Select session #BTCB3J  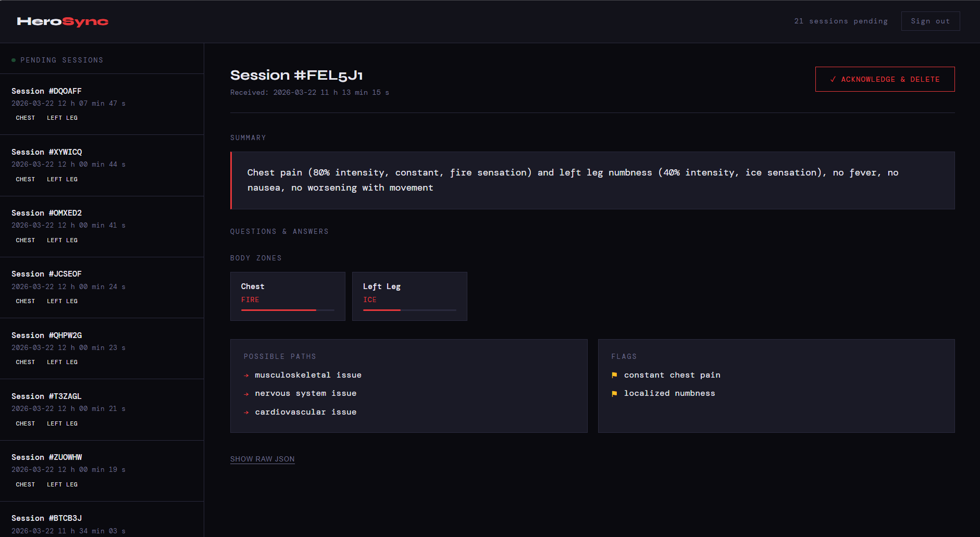coord(102,519)
